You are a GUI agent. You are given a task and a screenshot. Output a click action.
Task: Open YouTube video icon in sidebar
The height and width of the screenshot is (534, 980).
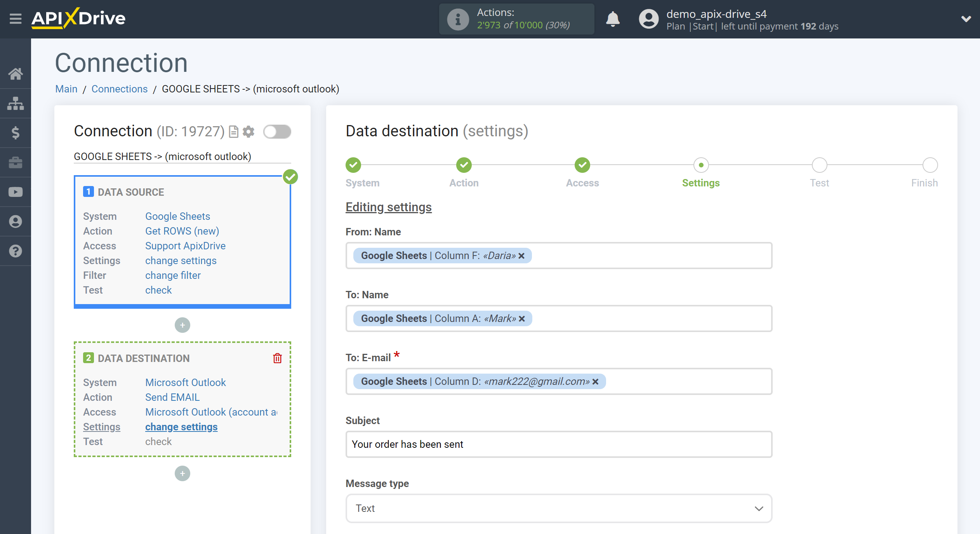[x=16, y=192]
